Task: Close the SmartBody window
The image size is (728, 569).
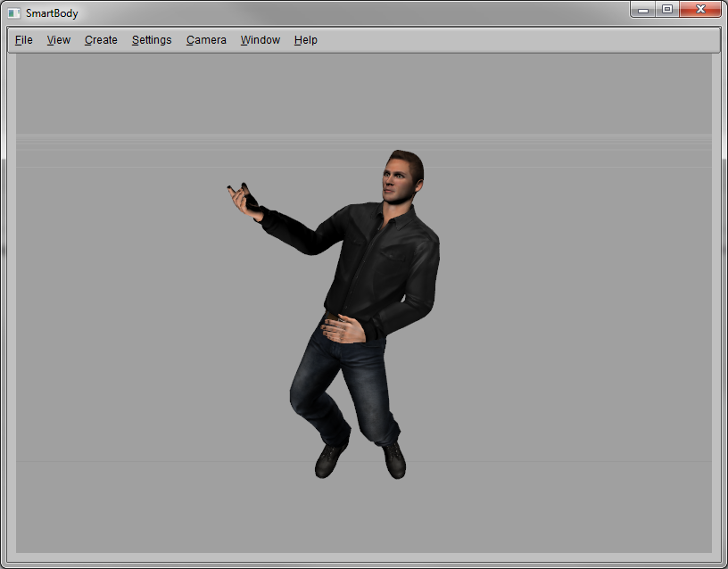Action: (700, 10)
